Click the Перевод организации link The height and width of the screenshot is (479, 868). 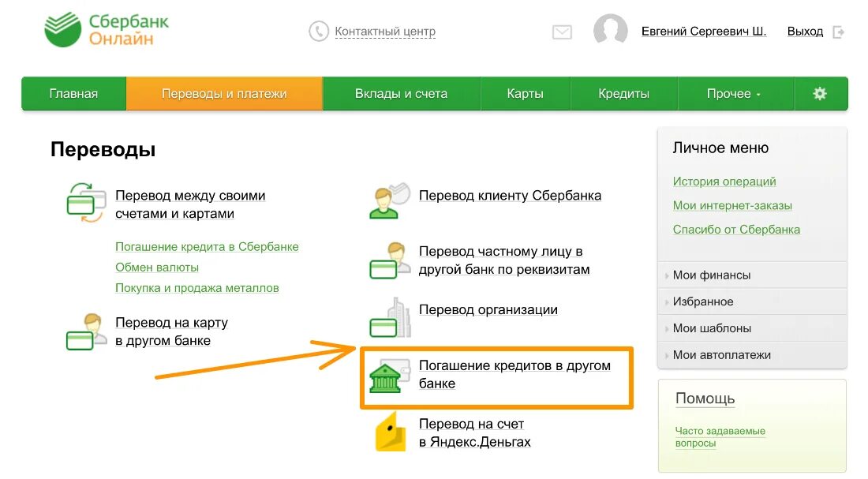click(488, 309)
